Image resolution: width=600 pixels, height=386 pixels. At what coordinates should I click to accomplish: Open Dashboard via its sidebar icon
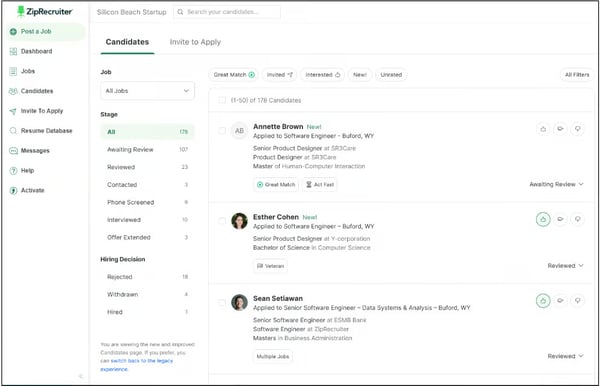tap(13, 51)
